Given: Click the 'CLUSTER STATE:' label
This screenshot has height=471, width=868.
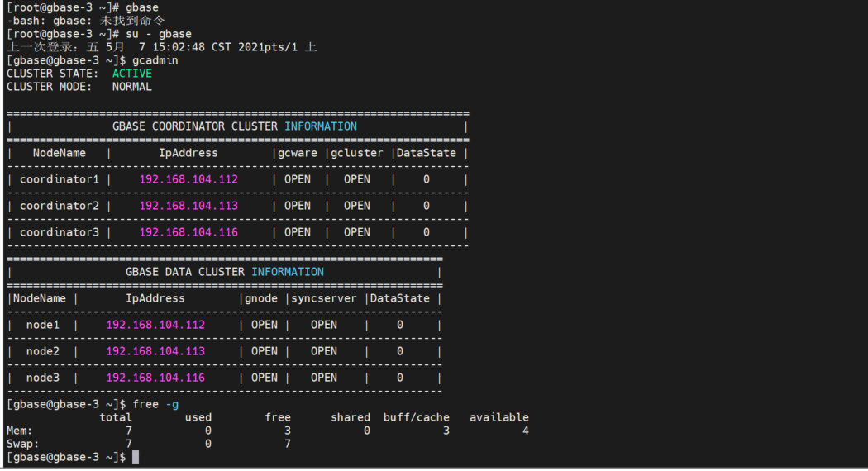Looking at the screenshot, I should (x=53, y=74).
